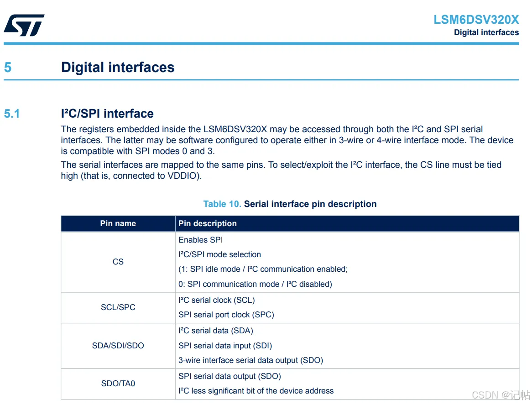The height and width of the screenshot is (404, 532).
Task: Click the ST company logo
Action: coord(24,25)
